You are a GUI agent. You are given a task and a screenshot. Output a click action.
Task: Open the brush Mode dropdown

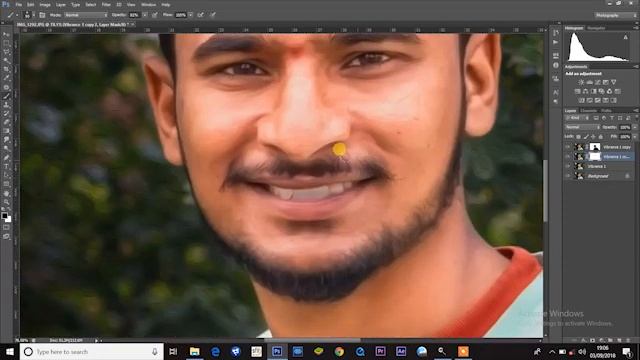86,15
